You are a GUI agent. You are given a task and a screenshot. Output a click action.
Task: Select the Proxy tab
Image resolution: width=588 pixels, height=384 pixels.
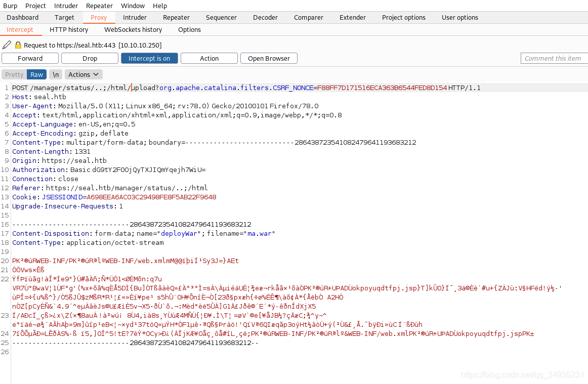pyautogui.click(x=99, y=17)
